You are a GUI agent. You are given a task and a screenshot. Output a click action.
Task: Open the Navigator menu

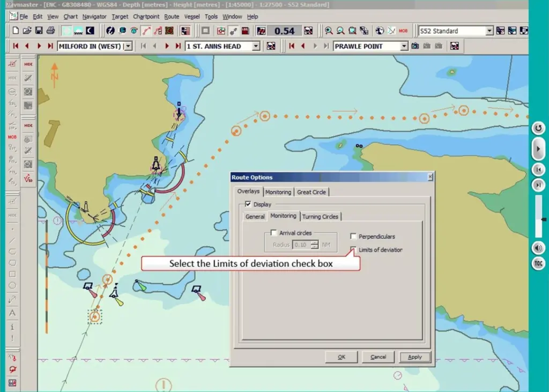tap(94, 17)
